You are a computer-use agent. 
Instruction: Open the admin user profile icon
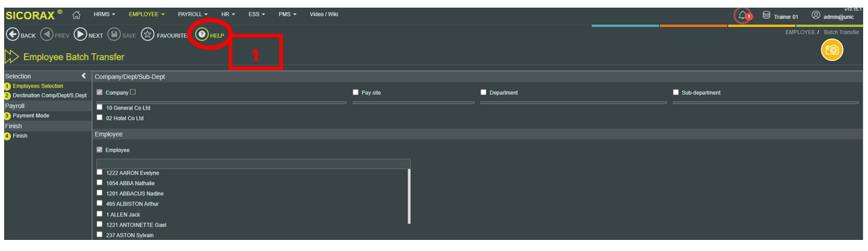point(816,15)
